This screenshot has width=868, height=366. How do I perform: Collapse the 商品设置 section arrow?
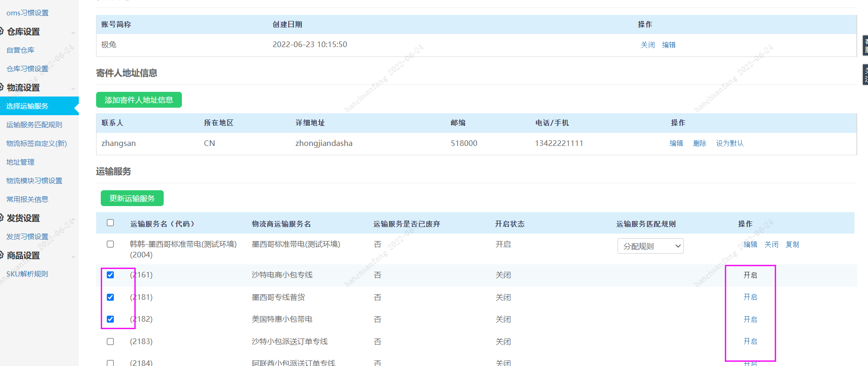[73, 256]
